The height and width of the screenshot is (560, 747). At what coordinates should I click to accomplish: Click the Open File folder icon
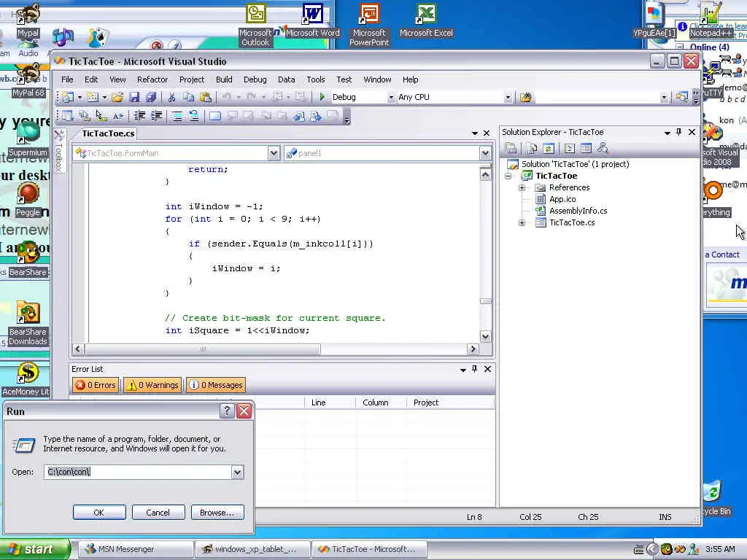[x=117, y=97]
